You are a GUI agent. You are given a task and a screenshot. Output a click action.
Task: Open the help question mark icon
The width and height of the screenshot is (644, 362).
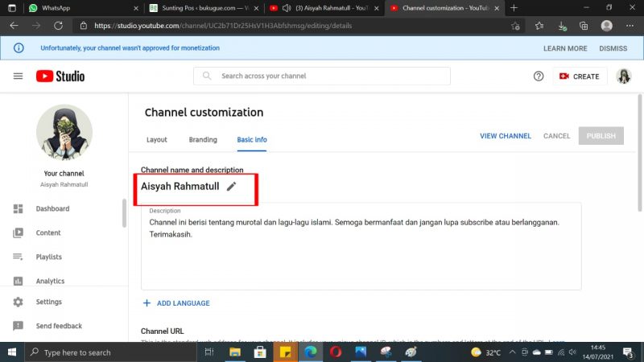538,76
